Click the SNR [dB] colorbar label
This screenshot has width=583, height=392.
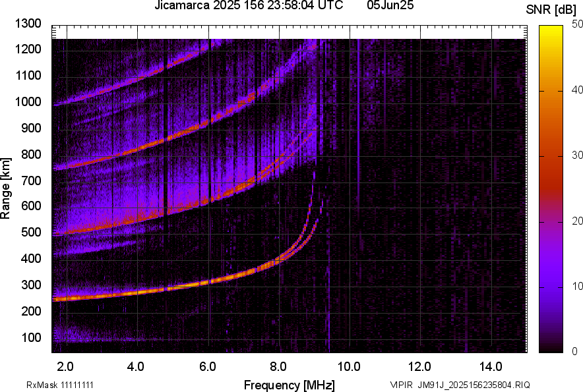pos(551,10)
